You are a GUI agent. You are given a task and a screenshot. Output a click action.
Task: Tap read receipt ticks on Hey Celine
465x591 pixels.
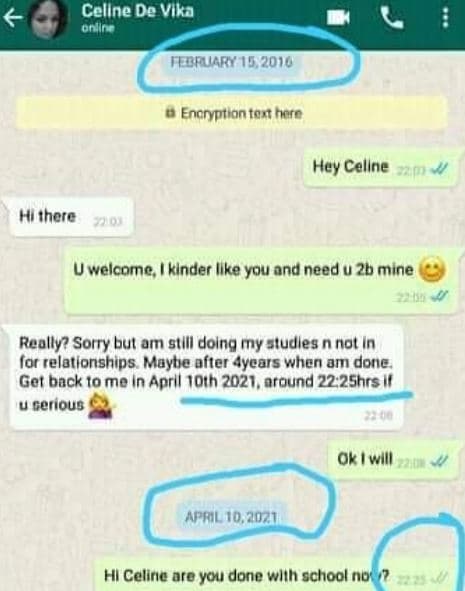(x=439, y=170)
